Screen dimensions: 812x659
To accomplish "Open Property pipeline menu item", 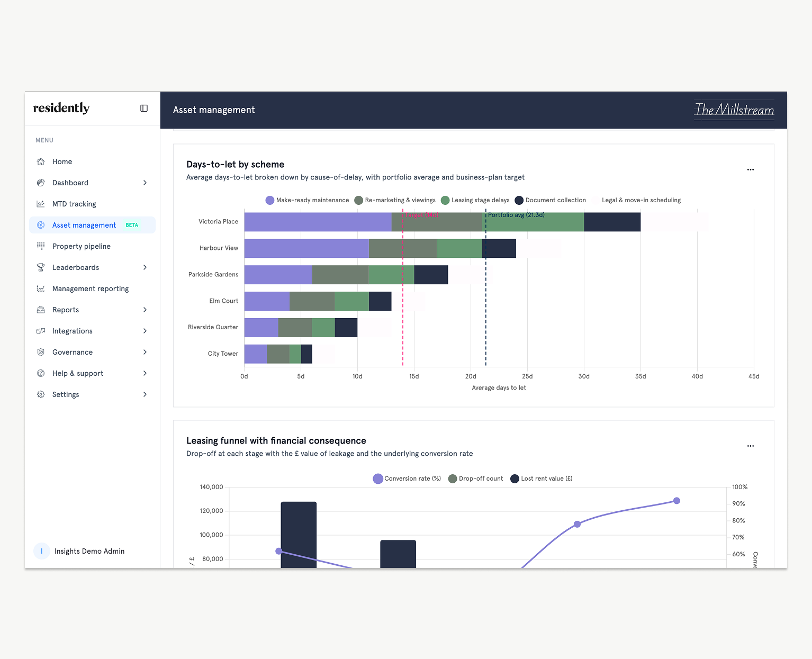I will 92,246.
